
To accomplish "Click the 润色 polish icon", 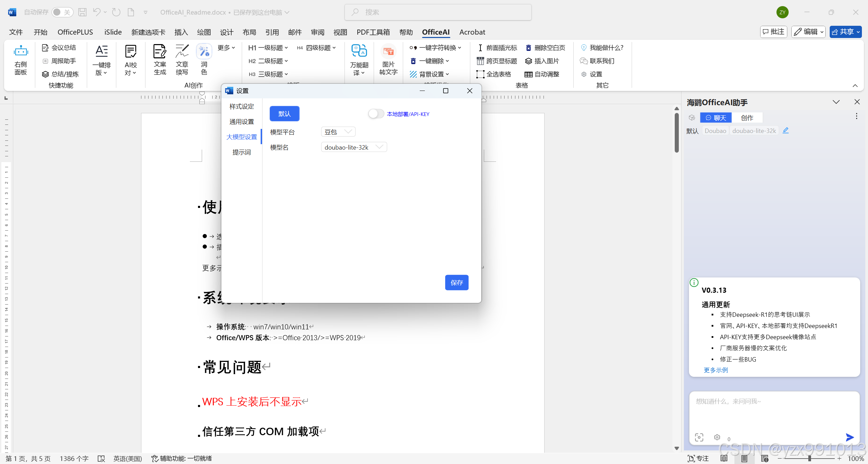I will pyautogui.click(x=204, y=52).
